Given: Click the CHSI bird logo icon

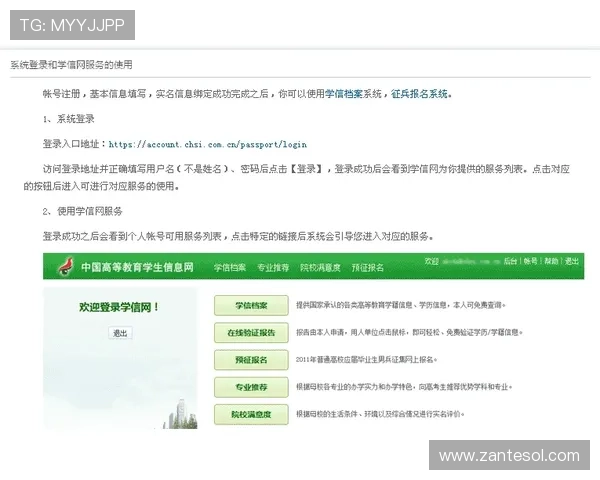Looking at the screenshot, I should pyautogui.click(x=66, y=266).
